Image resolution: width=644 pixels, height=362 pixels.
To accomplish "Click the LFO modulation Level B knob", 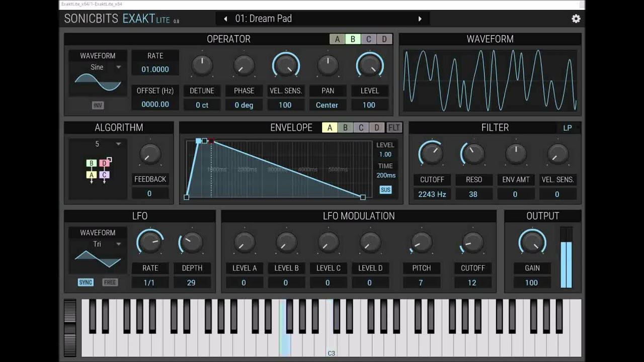I will click(286, 243).
